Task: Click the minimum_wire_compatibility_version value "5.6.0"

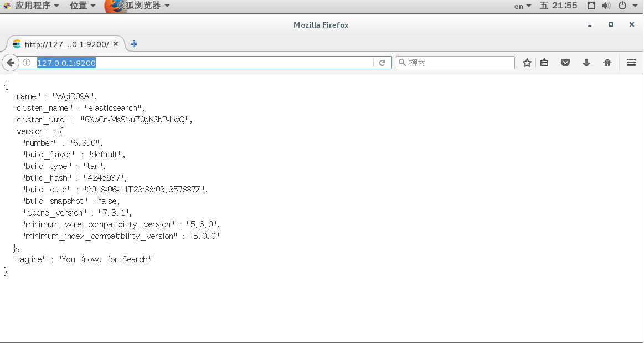Action: click(202, 224)
